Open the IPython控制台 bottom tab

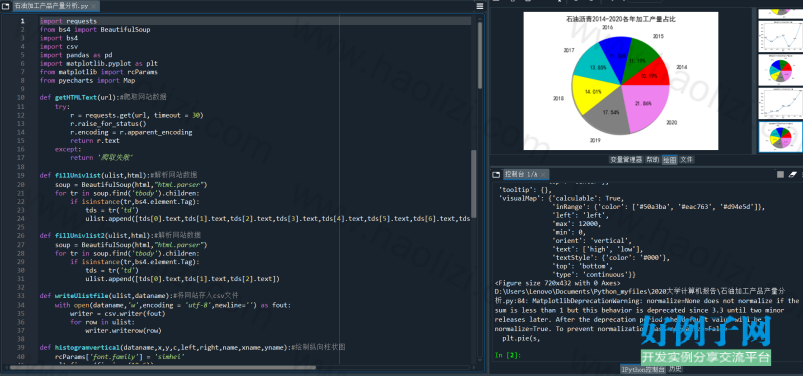click(x=643, y=369)
